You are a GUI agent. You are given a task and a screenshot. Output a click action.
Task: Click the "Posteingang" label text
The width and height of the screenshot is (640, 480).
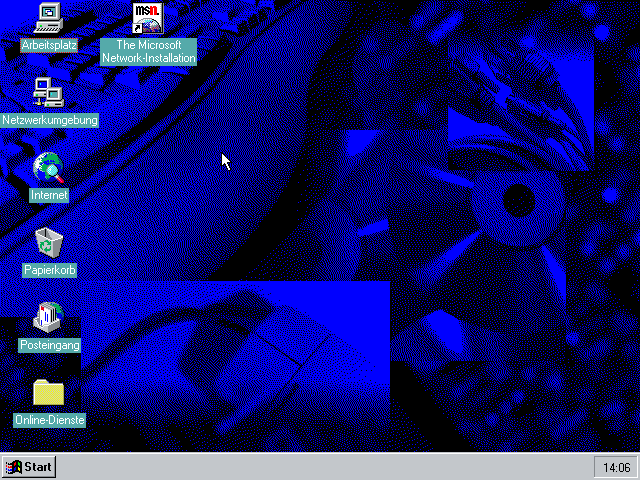click(49, 345)
